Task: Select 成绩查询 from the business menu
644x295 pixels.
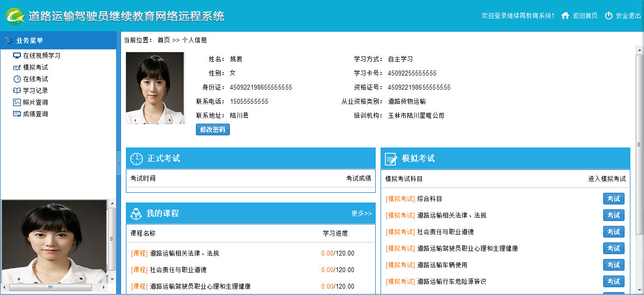Action: pos(35,114)
